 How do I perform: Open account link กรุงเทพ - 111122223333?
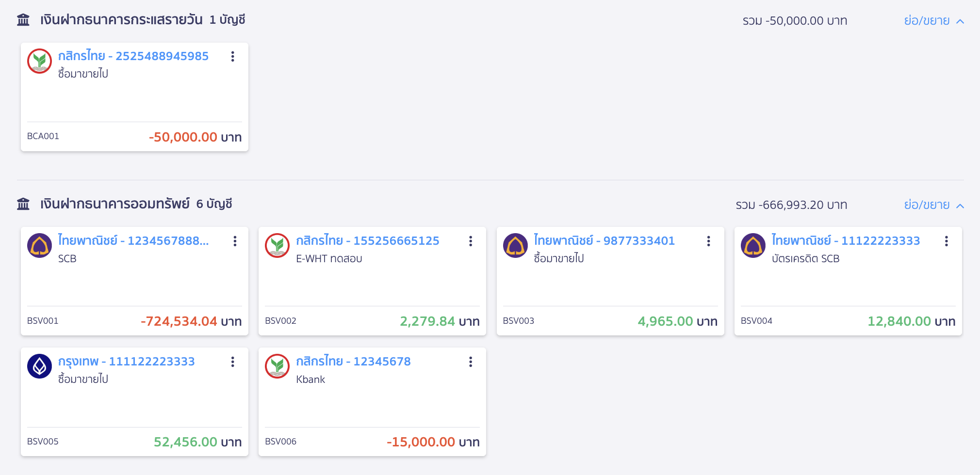click(x=126, y=362)
